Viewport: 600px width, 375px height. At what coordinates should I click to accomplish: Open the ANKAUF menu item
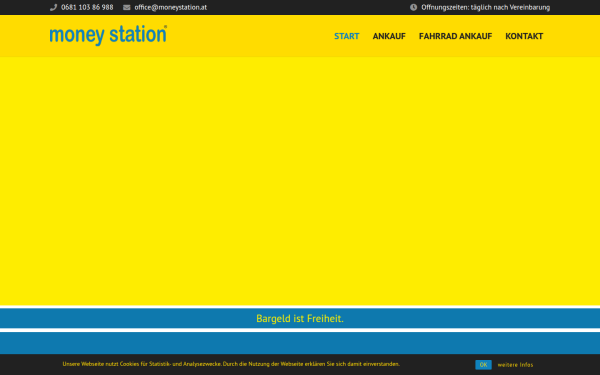[389, 36]
